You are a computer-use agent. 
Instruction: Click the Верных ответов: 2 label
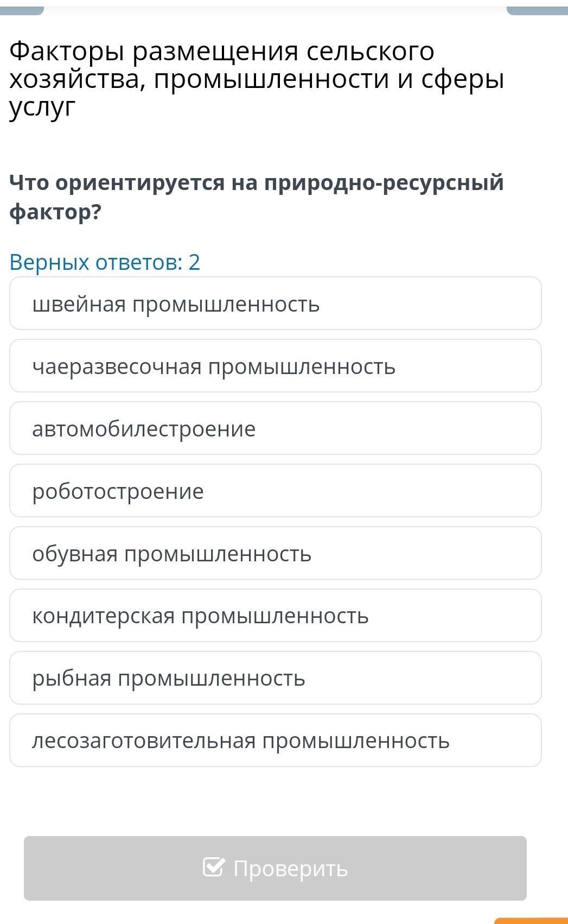[x=105, y=262]
